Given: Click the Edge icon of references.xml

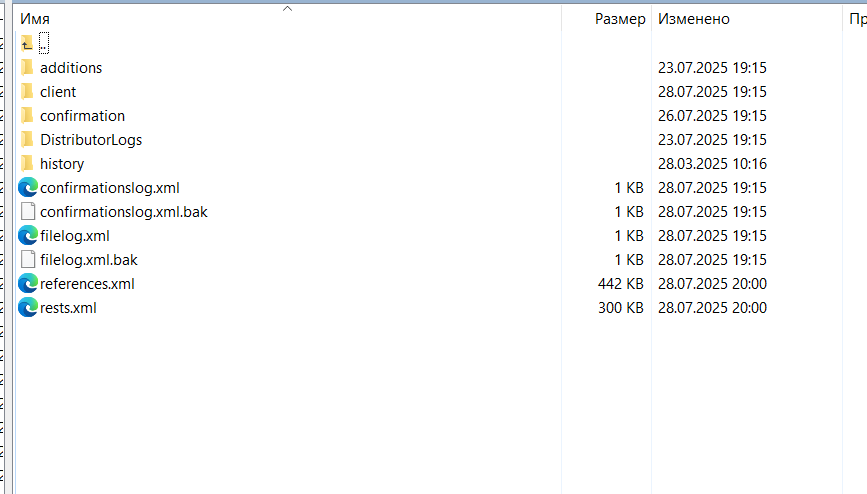Looking at the screenshot, I should [x=28, y=284].
